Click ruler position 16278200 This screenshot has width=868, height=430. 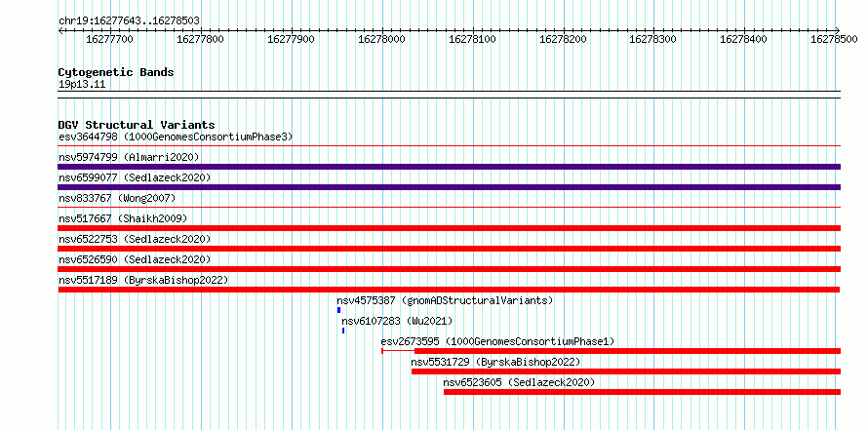point(563,39)
